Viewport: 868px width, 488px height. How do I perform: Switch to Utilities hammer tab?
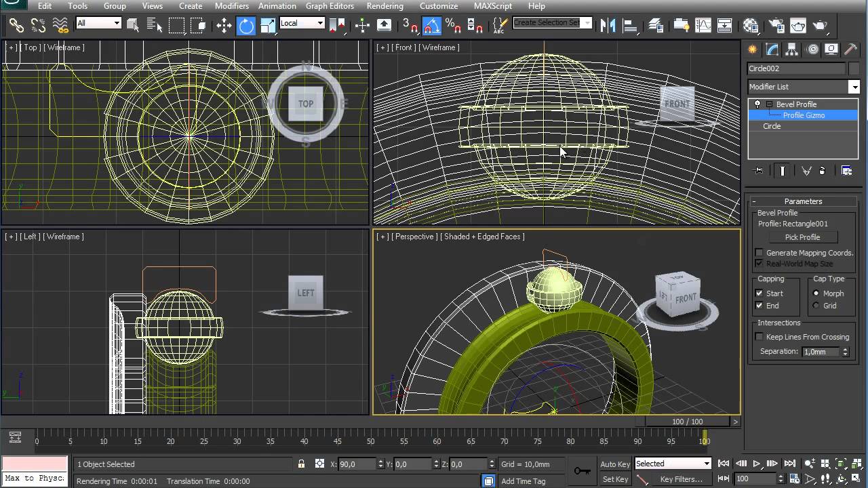coord(850,49)
